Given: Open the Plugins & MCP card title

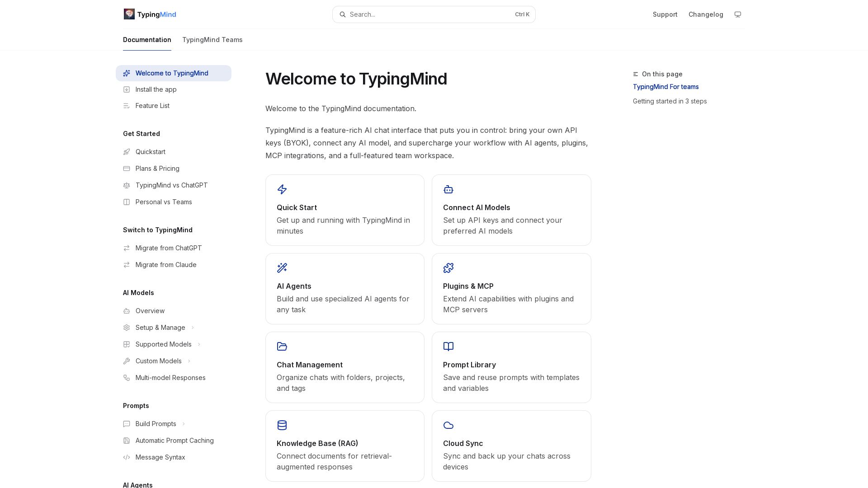Looking at the screenshot, I should [x=468, y=286].
